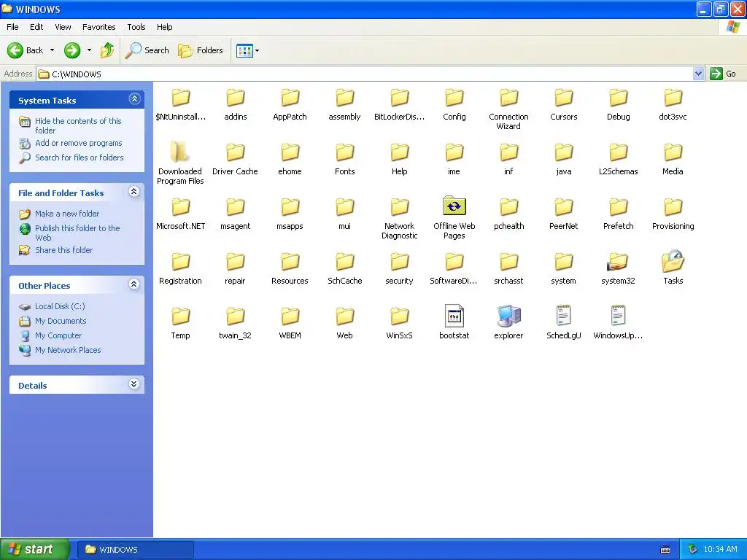This screenshot has height=560, width=747.
Task: Select the SchedLgU text file icon
Action: pyautogui.click(x=563, y=316)
